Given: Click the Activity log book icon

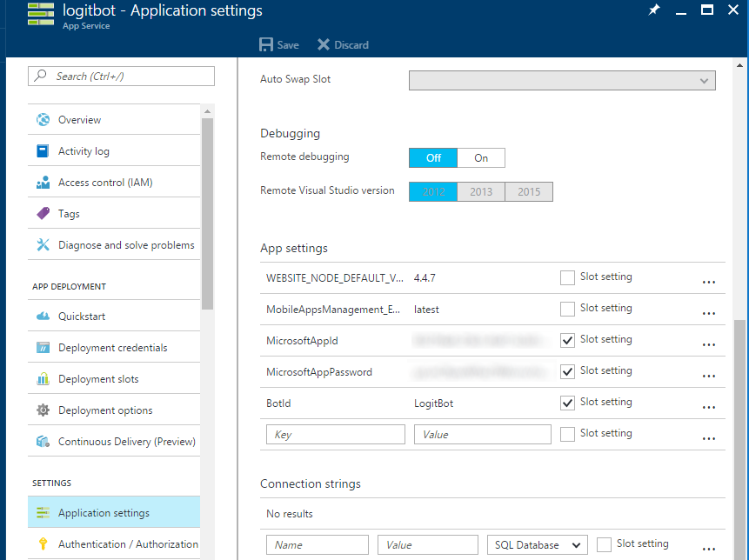Looking at the screenshot, I should [43, 150].
